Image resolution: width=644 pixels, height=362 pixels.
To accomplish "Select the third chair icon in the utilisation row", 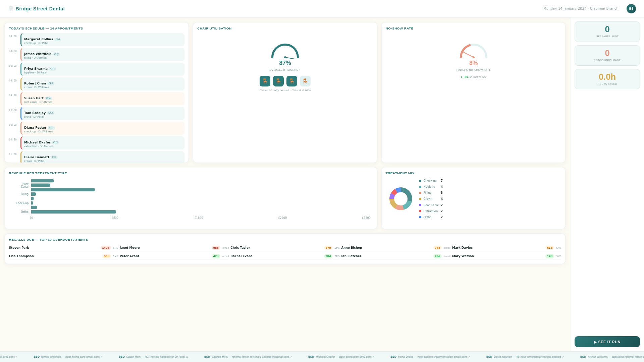I will (292, 81).
